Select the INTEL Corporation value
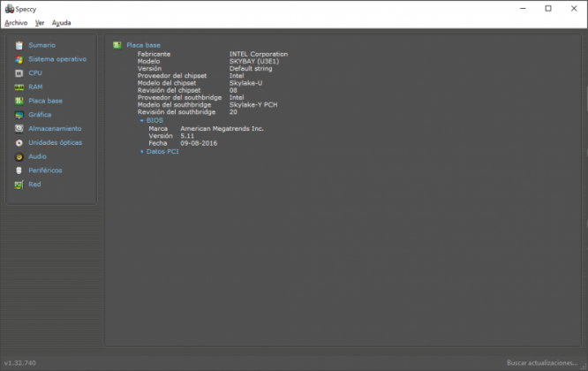The width and height of the screenshot is (588, 371). tap(259, 54)
